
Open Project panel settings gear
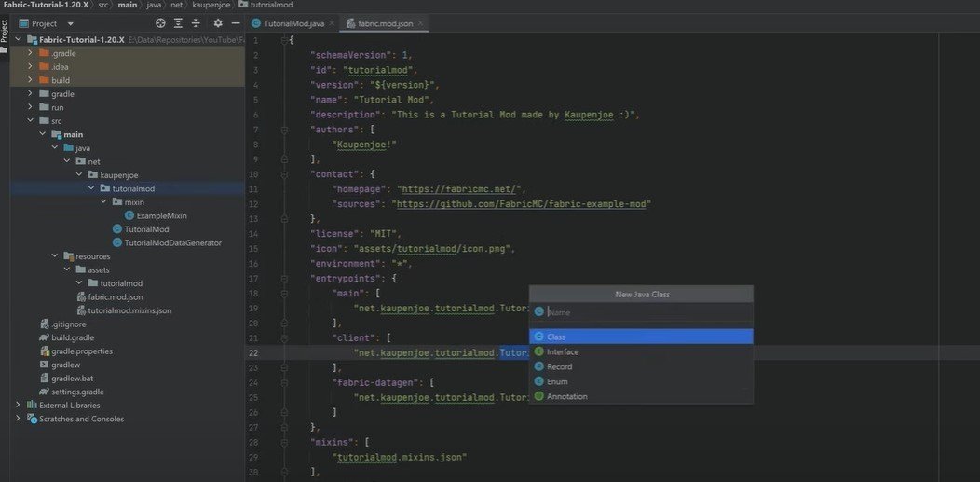click(217, 23)
